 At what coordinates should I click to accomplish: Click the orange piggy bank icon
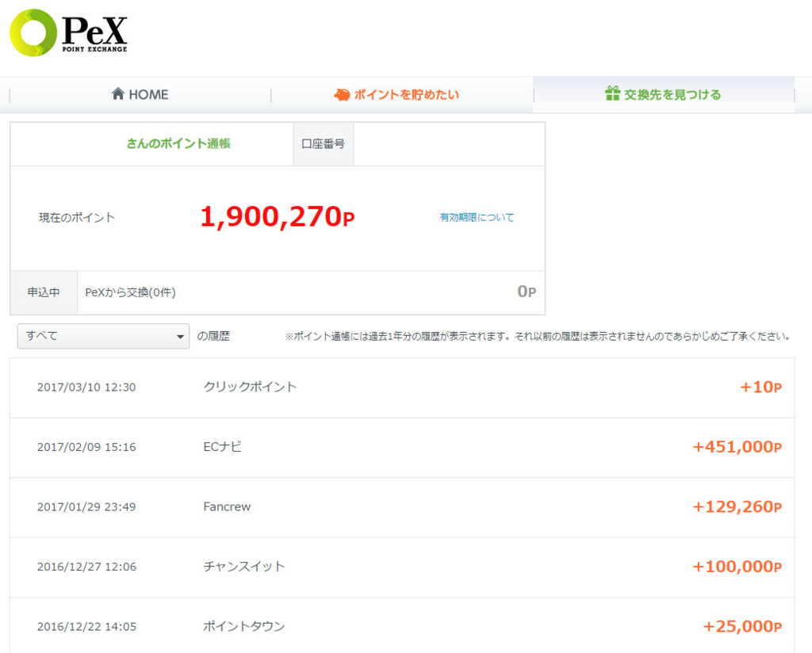coord(342,94)
